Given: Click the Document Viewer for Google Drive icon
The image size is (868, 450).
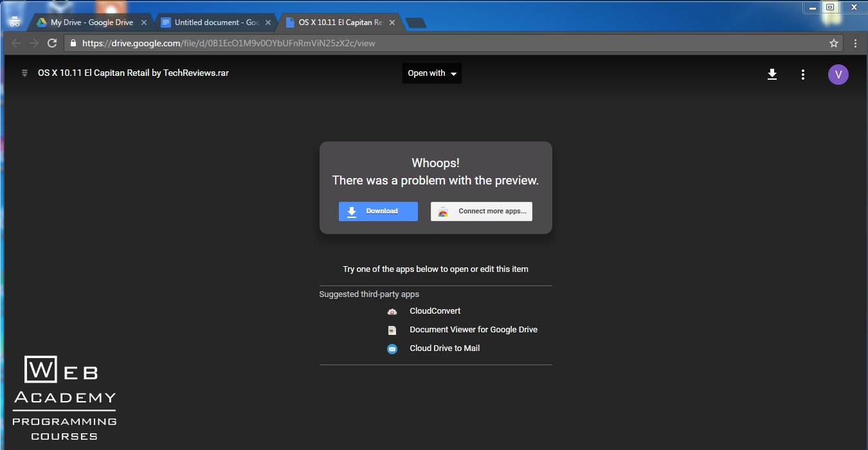Looking at the screenshot, I should pos(392,330).
